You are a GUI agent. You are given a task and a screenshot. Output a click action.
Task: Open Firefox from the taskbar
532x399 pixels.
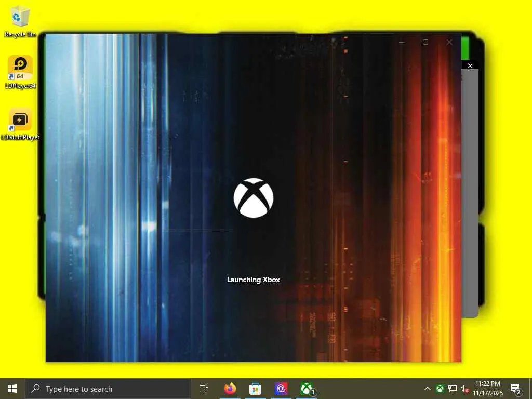230,389
